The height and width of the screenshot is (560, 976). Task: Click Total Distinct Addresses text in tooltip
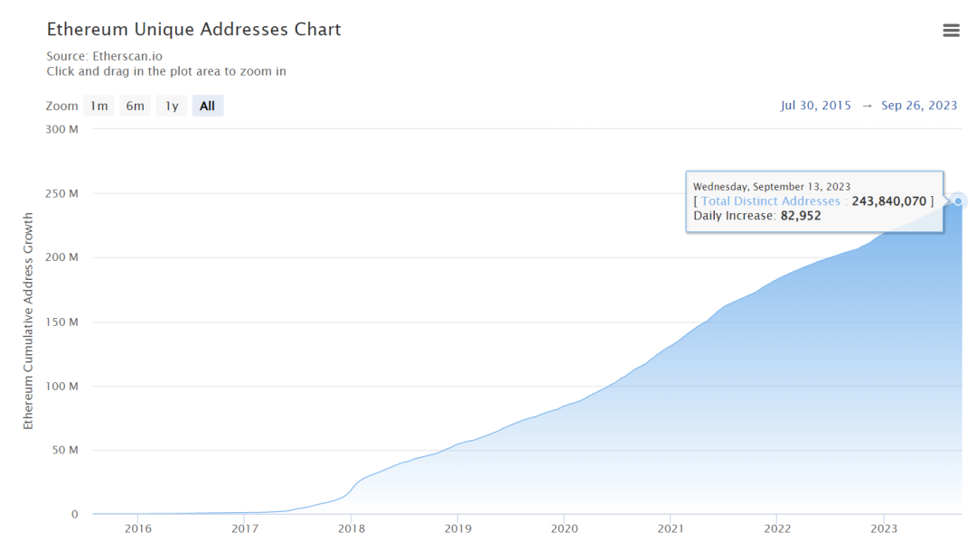click(x=771, y=201)
